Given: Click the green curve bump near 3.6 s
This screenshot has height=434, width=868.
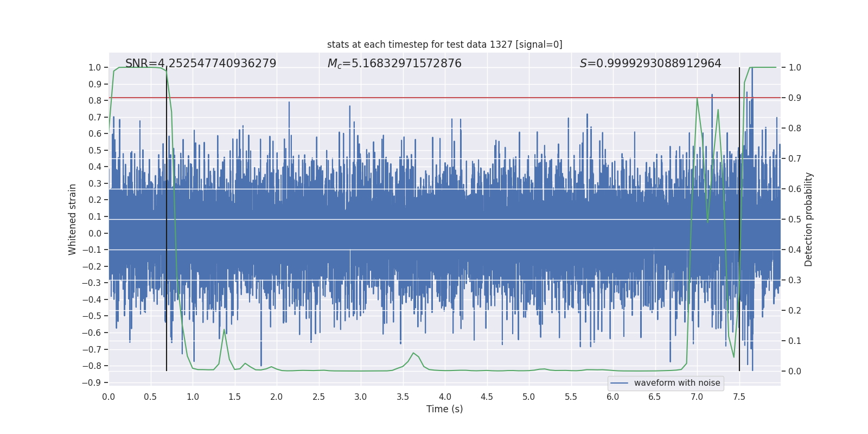Looking at the screenshot, I should (x=413, y=353).
